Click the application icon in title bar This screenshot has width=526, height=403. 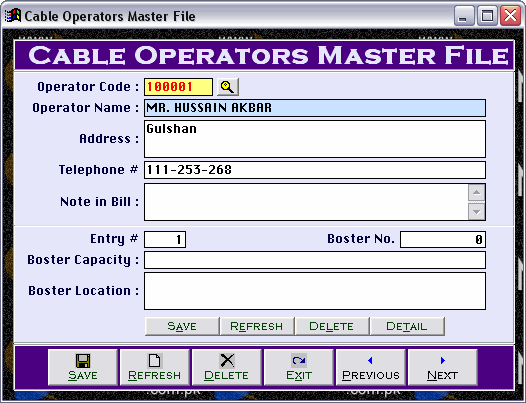click(13, 15)
